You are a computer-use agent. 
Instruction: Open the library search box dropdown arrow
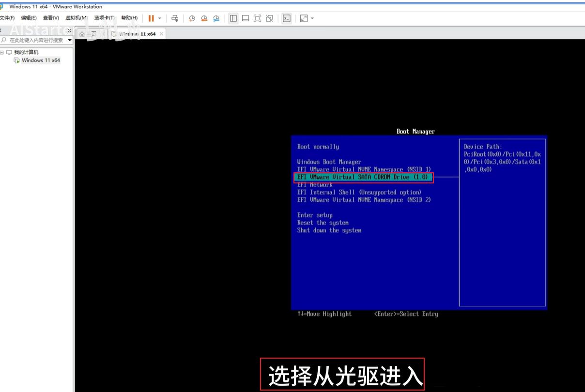point(70,40)
